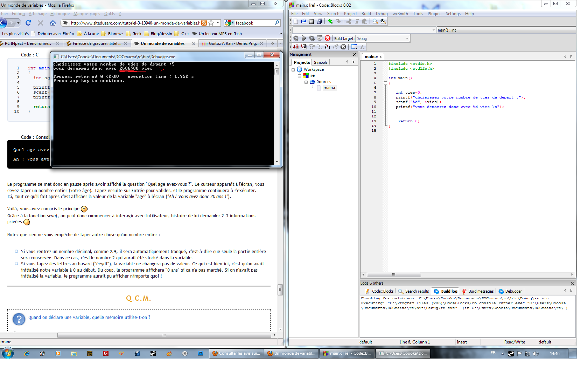Go to the Firefox home page
Image resolution: width=588 pixels, height=368 pixels.
click(53, 23)
